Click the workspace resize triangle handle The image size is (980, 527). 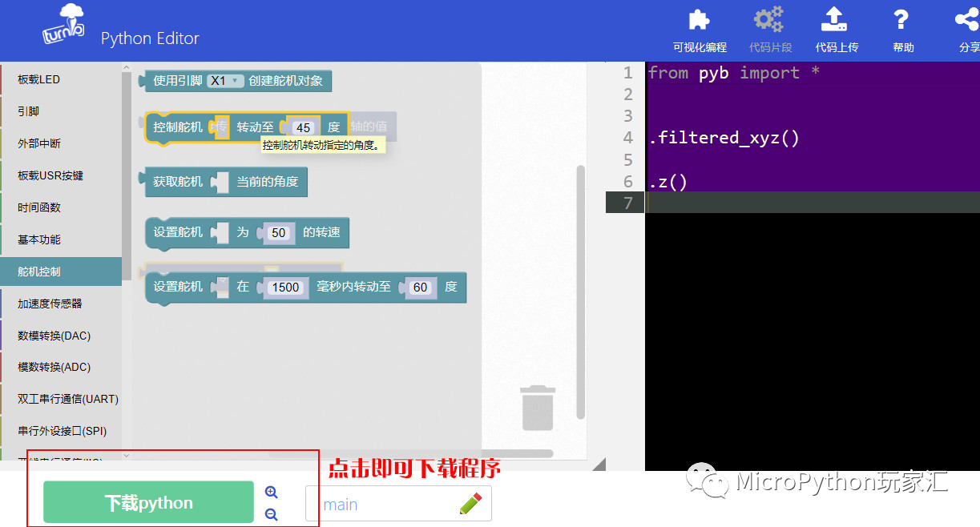(x=599, y=464)
